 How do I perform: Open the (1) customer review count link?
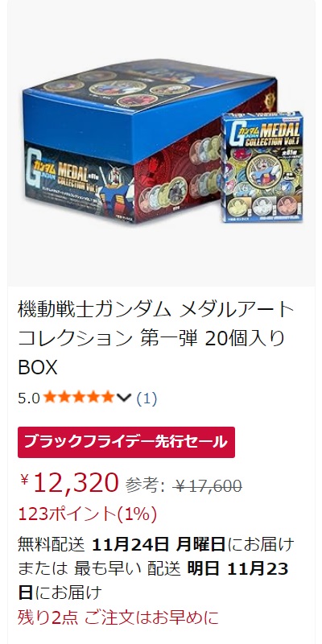147,398
